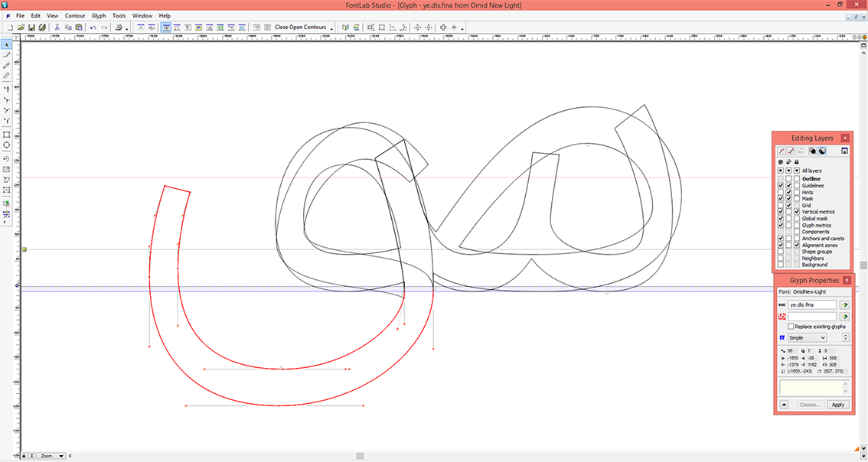
Task: Click the glyph name input field
Action: pos(812,305)
